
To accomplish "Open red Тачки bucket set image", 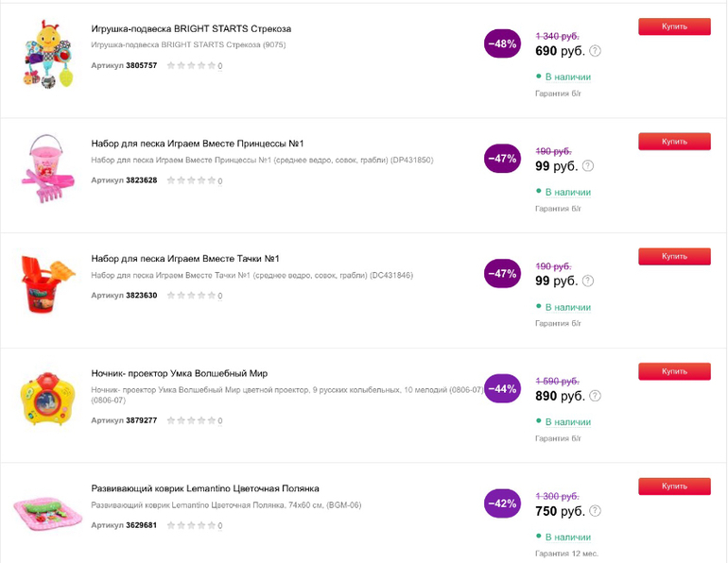I will pos(47,283).
